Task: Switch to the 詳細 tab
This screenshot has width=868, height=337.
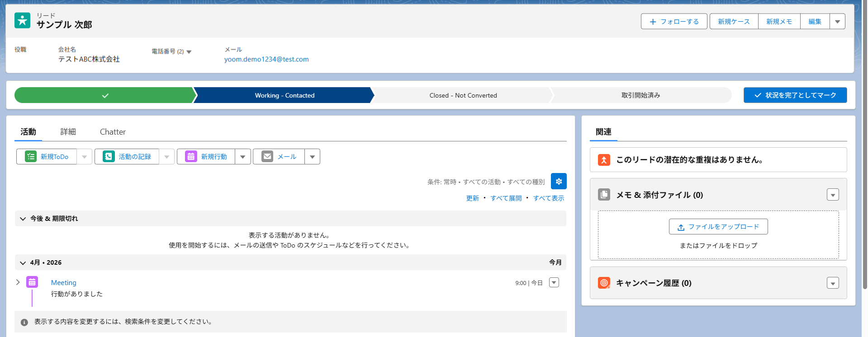Action: click(x=68, y=132)
